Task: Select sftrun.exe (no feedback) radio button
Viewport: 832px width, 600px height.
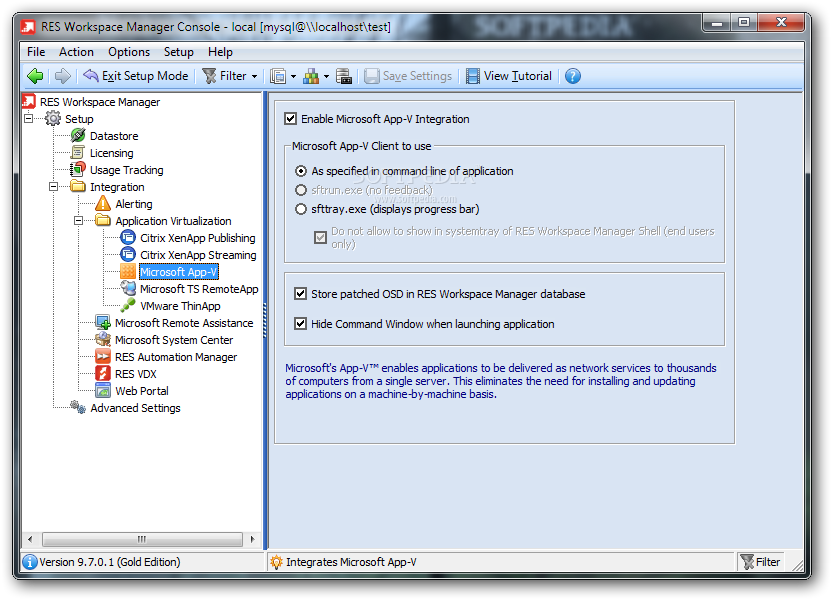Action: [301, 190]
